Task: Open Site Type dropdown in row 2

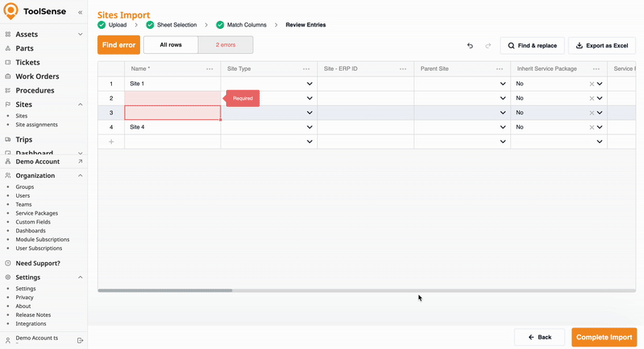Action: click(x=310, y=98)
